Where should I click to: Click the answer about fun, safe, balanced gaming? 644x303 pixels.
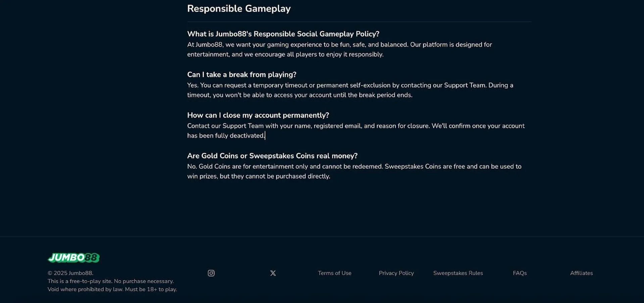(339, 49)
